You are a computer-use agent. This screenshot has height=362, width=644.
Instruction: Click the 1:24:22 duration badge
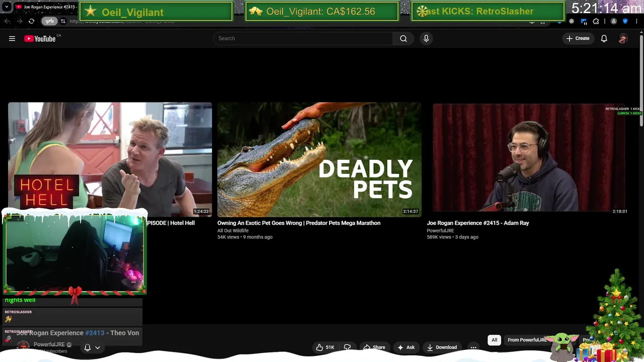coord(201,212)
